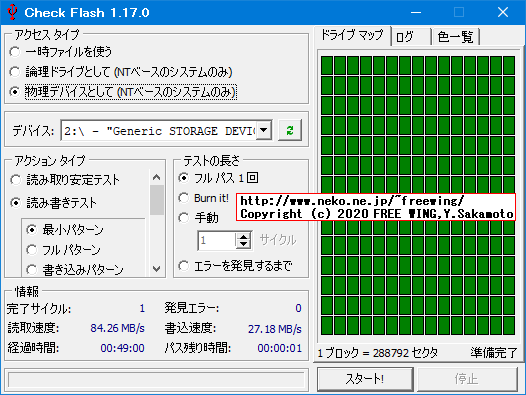The image size is (526, 395).
Task: Click the action type list's up arrow
Action: point(156,177)
